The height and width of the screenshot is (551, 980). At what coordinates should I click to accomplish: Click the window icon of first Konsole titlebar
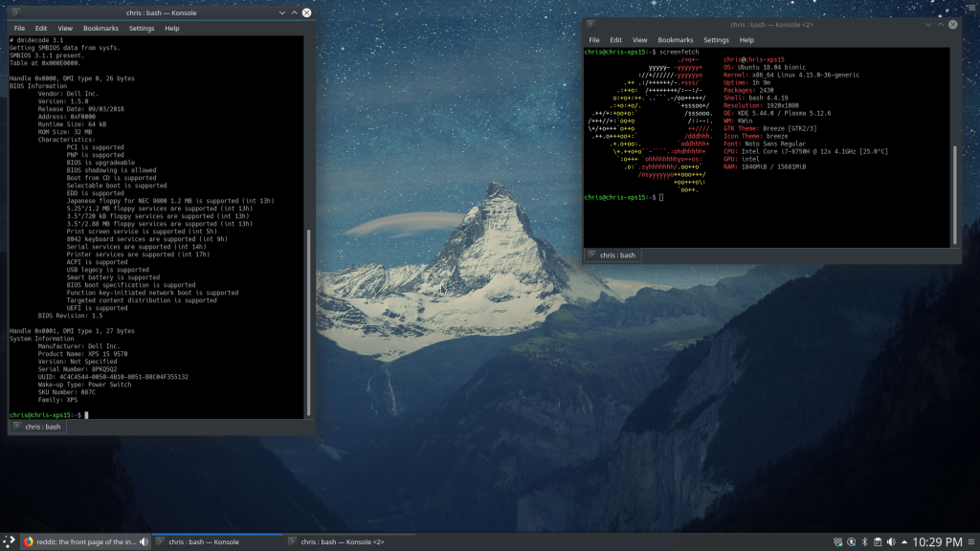[16, 12]
